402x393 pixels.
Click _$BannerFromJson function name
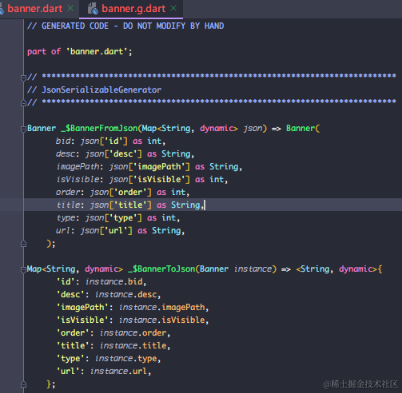pyautogui.click(x=100, y=128)
